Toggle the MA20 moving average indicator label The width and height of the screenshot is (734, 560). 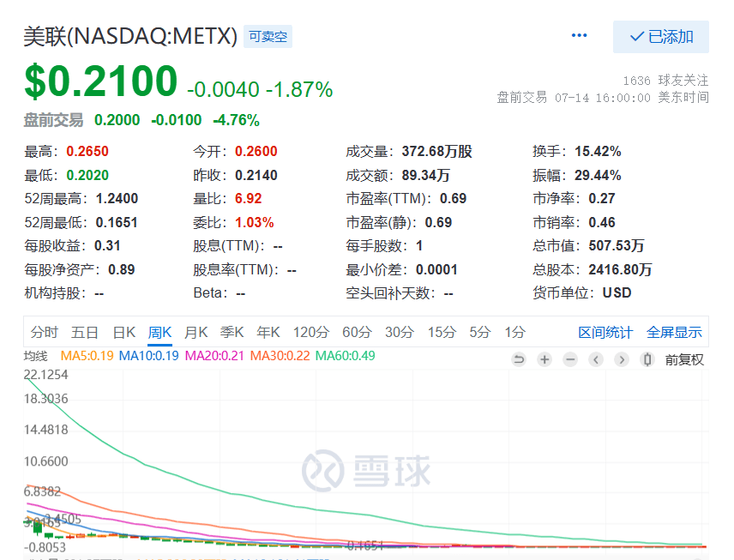pyautogui.click(x=214, y=355)
